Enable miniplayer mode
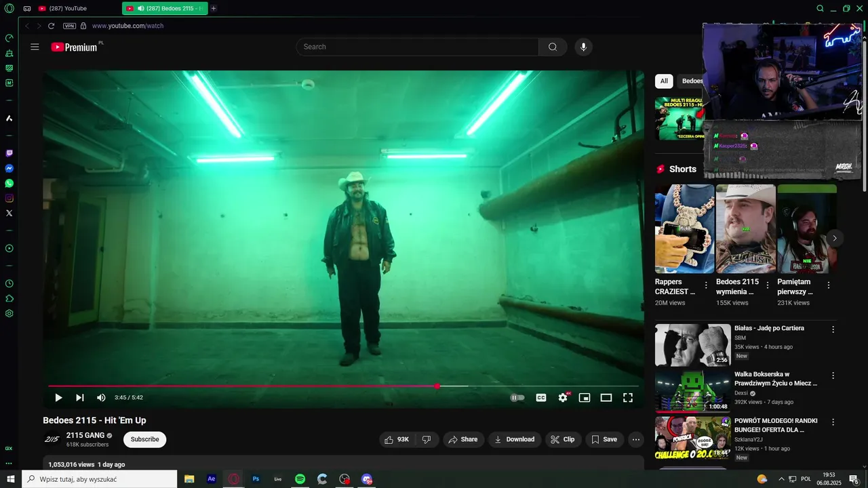868x488 pixels. (585, 398)
